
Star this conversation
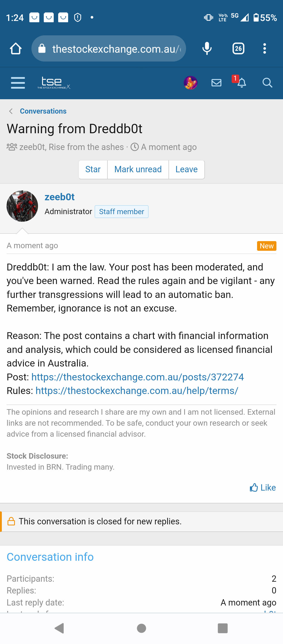pos(93,169)
